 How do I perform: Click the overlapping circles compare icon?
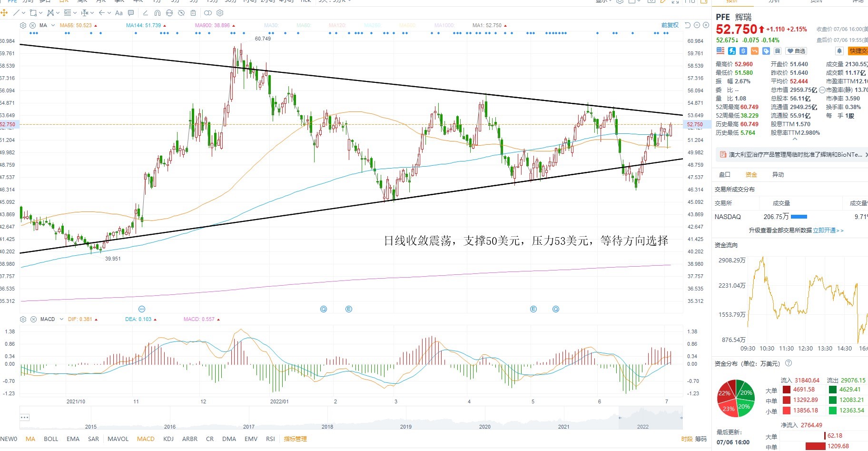[x=208, y=13]
